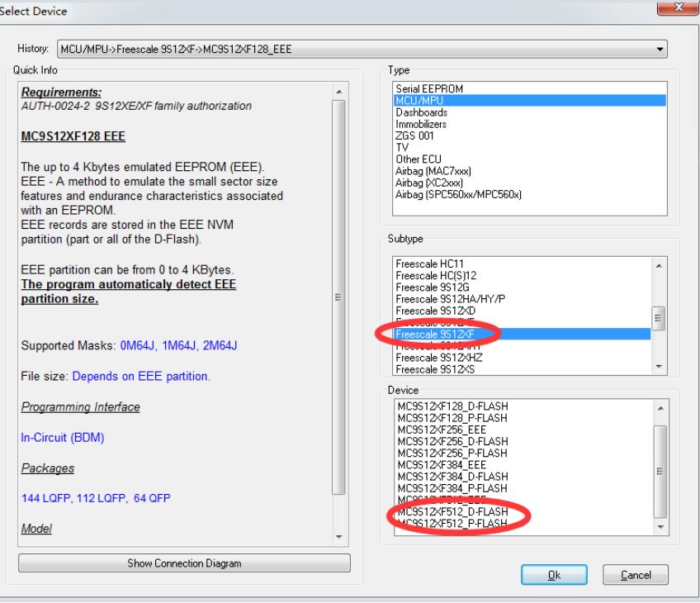Click Subtype list scroll up arrow
Screen dimensions: 700x603
click(659, 266)
